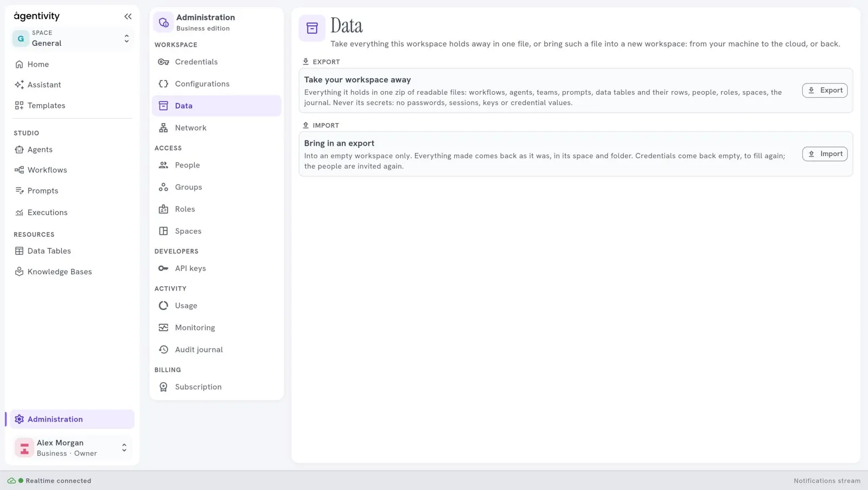Screen dimensions: 868x490
Task: Open Alex Morgan account menu
Action: [x=72, y=448]
